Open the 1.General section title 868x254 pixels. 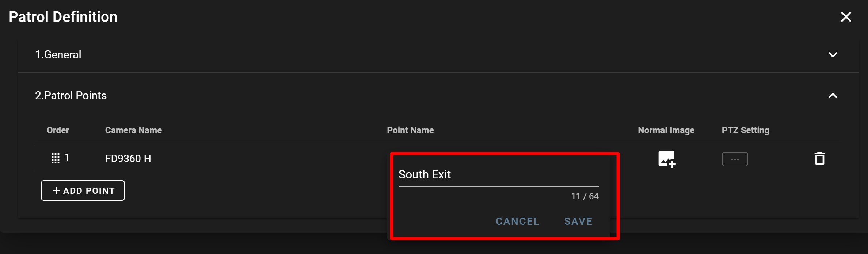[58, 55]
